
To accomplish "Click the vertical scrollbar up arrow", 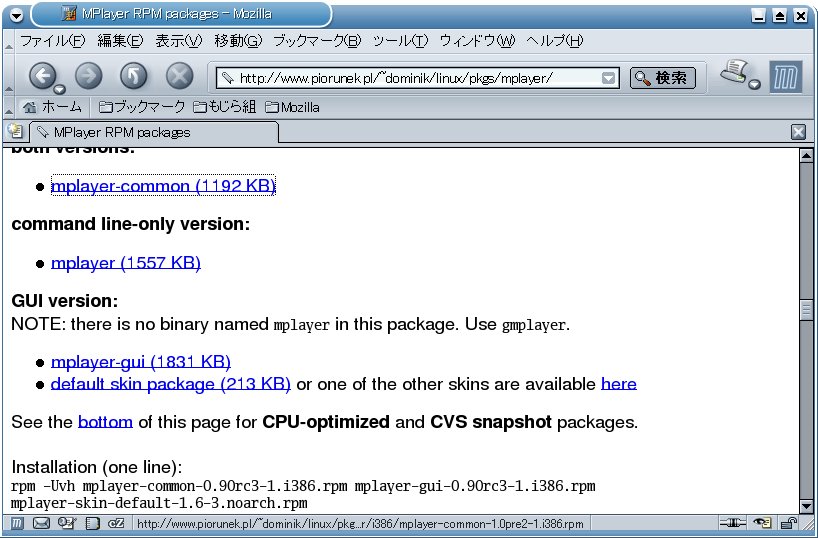I will click(806, 155).
